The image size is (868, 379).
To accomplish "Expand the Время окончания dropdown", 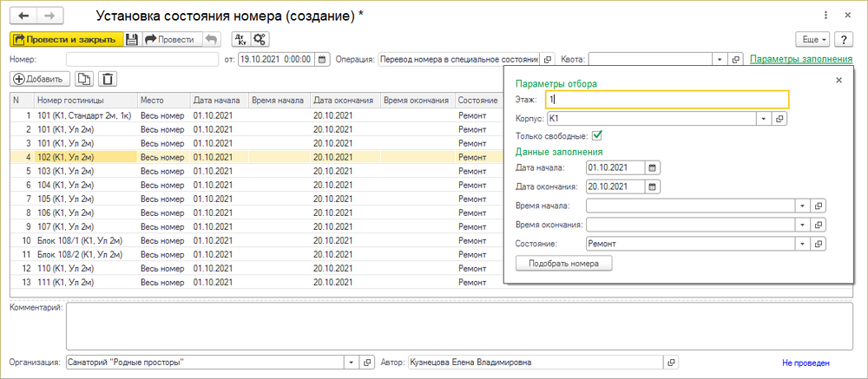I will tap(803, 225).
